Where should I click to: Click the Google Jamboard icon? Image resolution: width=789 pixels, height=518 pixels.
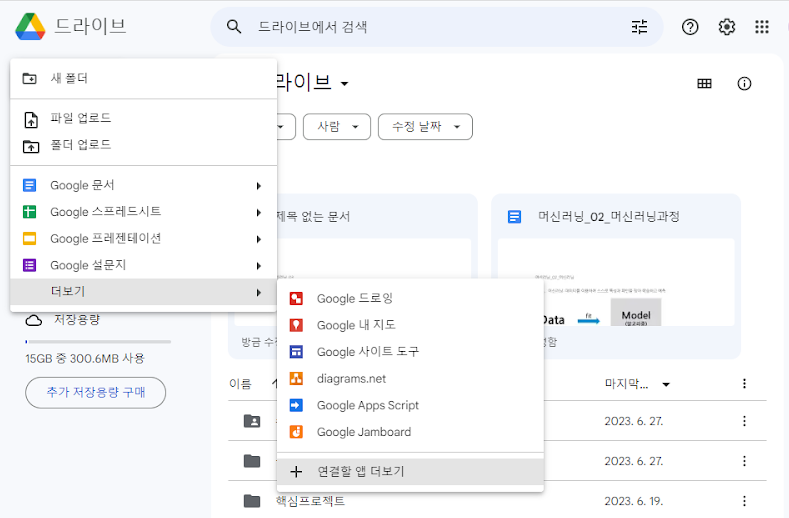[296, 432]
